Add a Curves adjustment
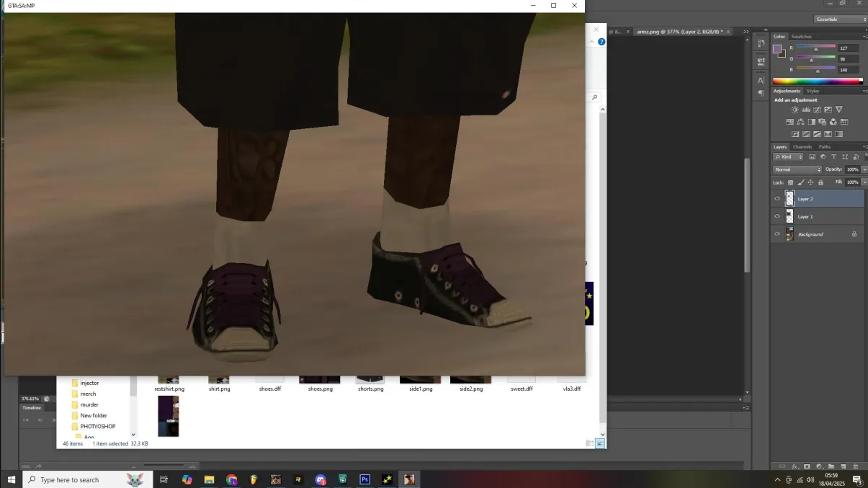The image size is (868, 488). coord(817,110)
